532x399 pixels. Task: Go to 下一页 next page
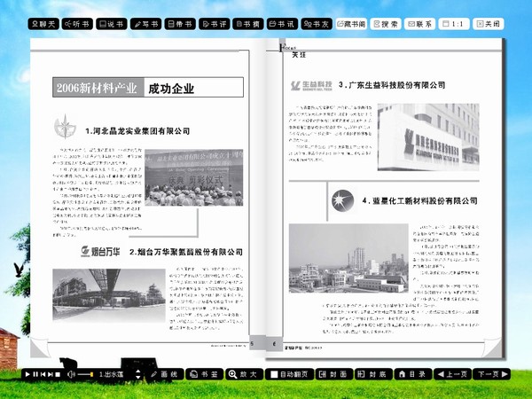(491, 374)
